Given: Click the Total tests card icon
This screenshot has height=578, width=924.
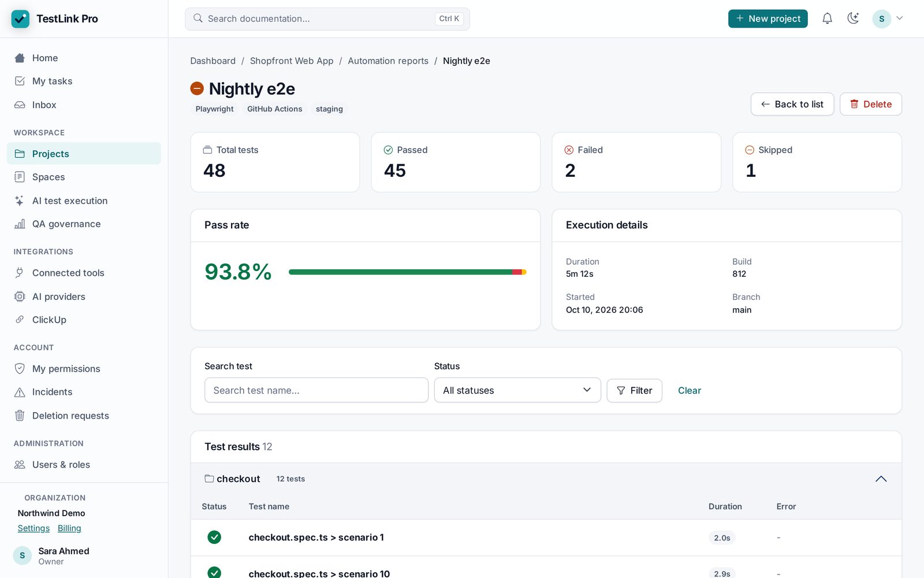Looking at the screenshot, I should click(207, 150).
